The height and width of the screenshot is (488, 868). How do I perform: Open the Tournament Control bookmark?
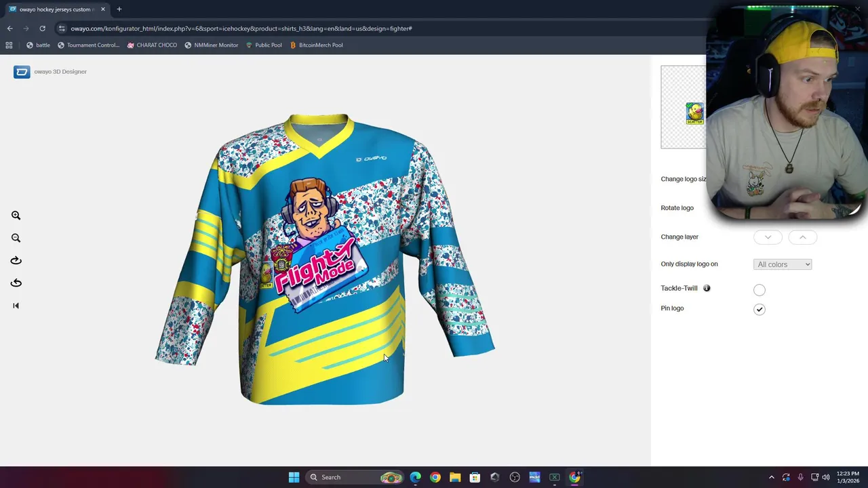(88, 45)
